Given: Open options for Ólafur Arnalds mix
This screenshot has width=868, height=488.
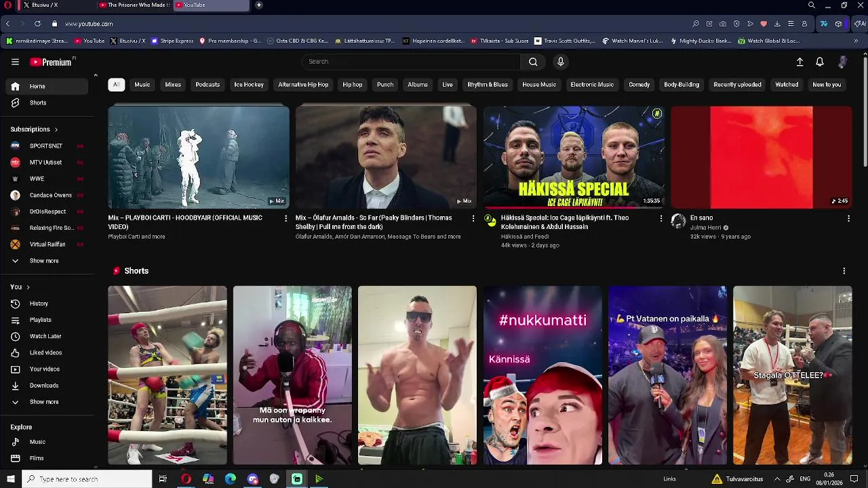Looking at the screenshot, I should [x=473, y=218].
